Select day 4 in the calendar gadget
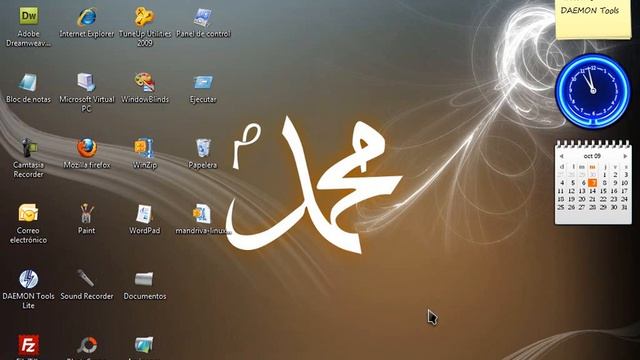 point(562,183)
